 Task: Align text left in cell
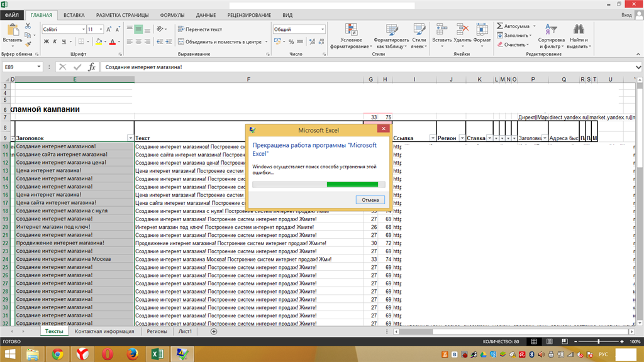point(130,41)
